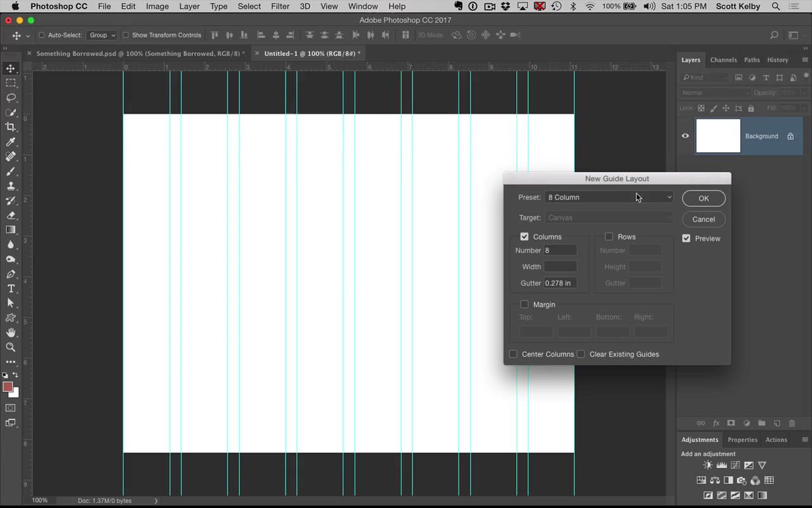
Task: Switch to the Properties panel tab
Action: click(x=742, y=439)
